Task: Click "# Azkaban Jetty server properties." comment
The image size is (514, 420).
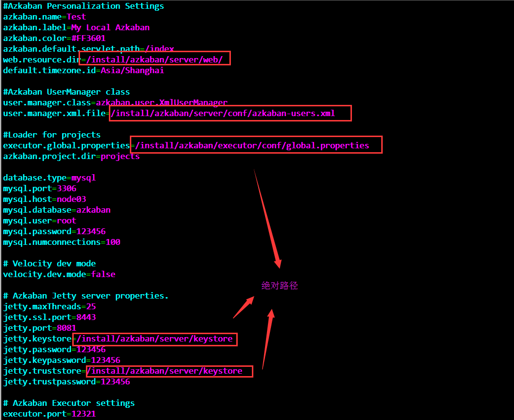Action: pyautogui.click(x=86, y=296)
